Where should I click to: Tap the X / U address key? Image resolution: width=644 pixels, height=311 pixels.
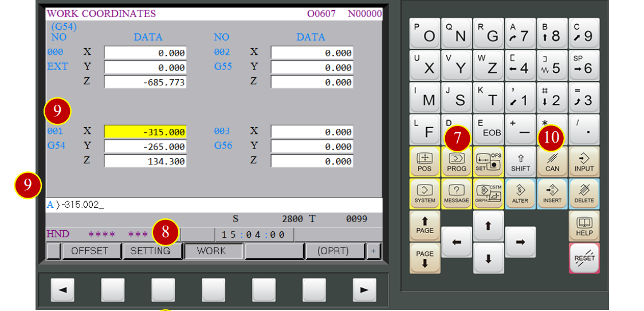click(x=425, y=65)
